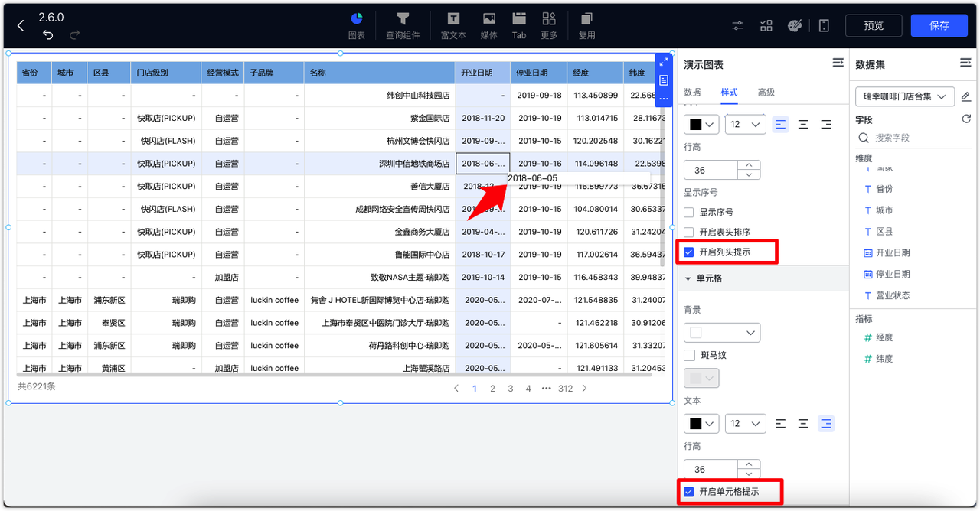
Task: Select the 数据 tab in properties panel
Action: tap(693, 92)
